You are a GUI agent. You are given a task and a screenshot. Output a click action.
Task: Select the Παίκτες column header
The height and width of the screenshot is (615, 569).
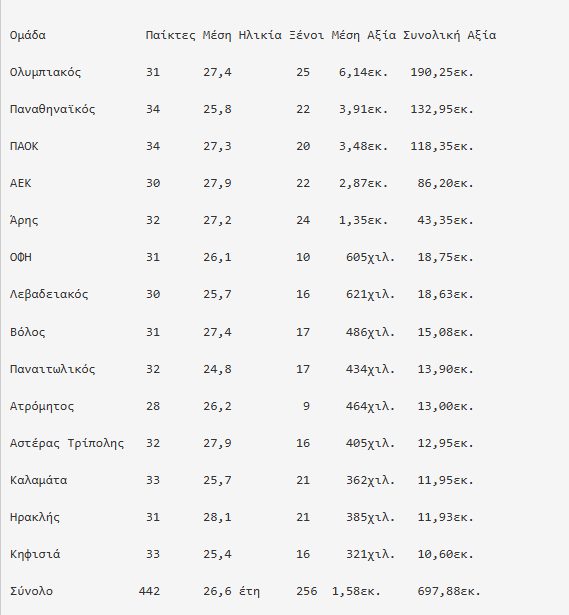(170, 35)
